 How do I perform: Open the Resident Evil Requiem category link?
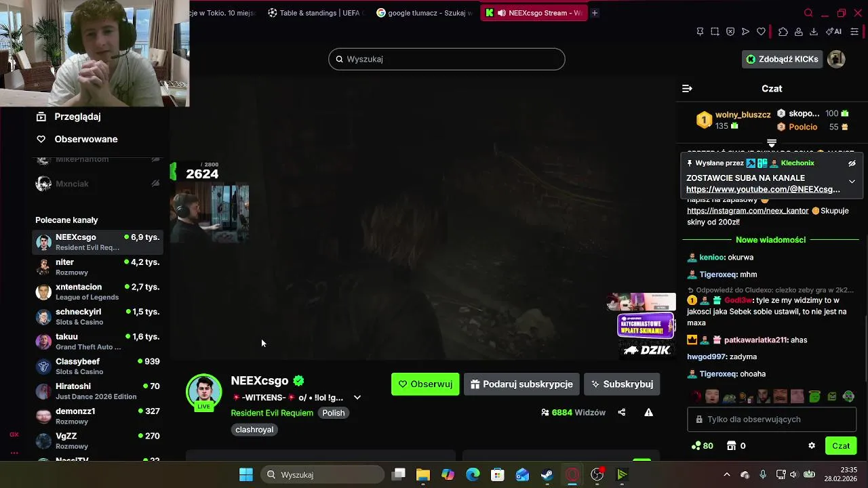[x=272, y=413]
